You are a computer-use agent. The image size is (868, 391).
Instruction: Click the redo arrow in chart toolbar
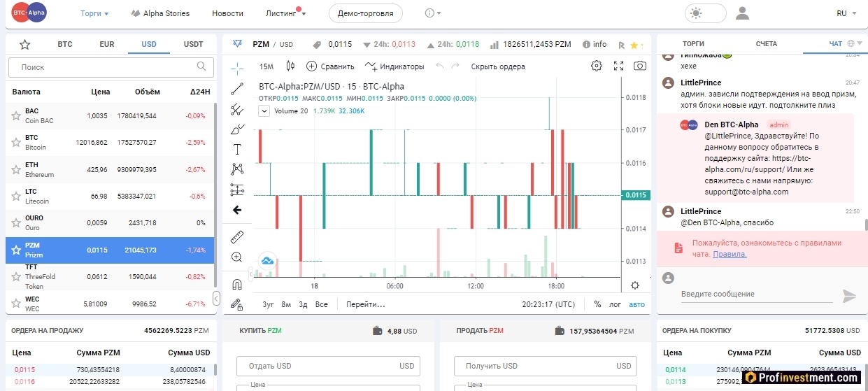coord(455,66)
